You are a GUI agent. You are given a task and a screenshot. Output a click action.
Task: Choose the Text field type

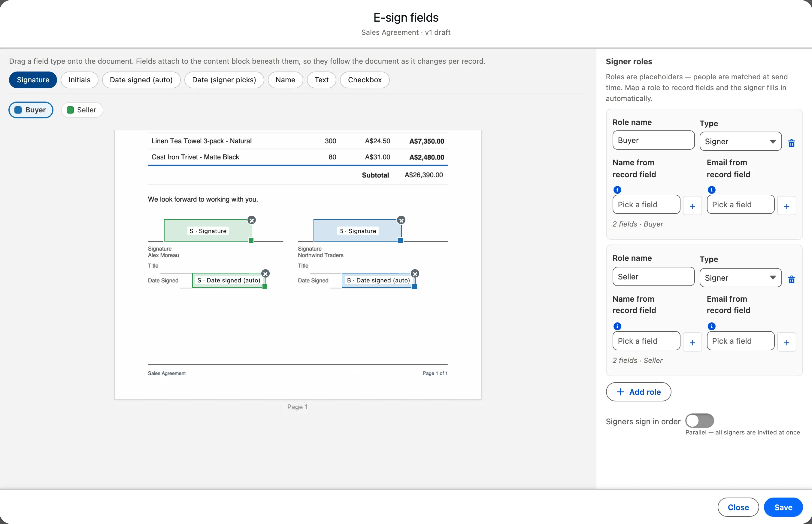tap(321, 80)
